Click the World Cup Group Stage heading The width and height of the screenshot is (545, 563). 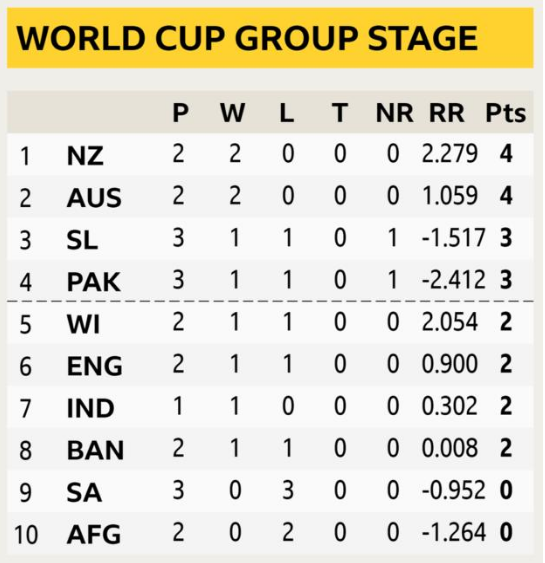tap(247, 38)
